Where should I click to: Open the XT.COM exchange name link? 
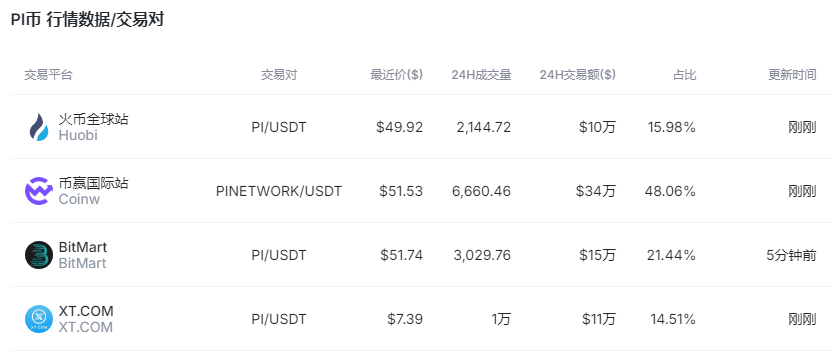point(86,311)
